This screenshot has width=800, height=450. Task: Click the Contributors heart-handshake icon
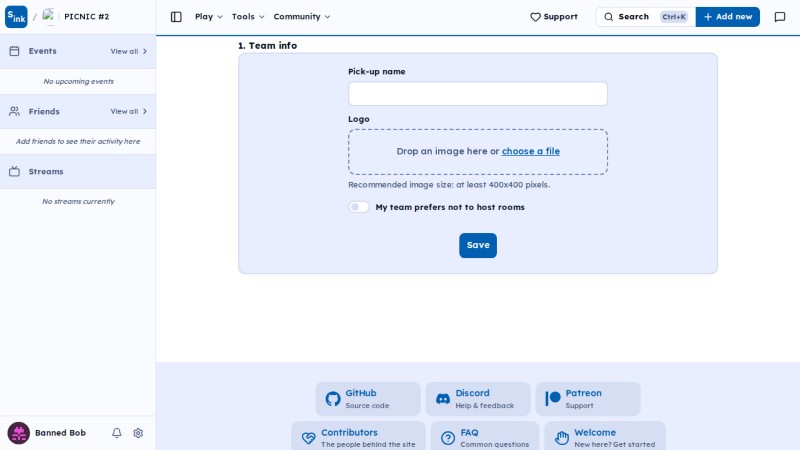pyautogui.click(x=308, y=438)
